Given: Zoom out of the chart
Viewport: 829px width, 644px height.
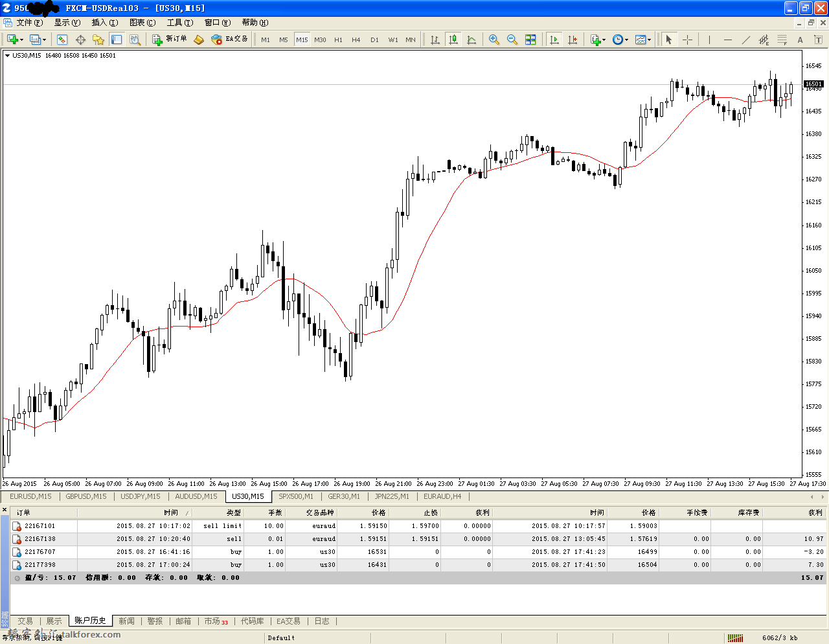Looking at the screenshot, I should click(512, 40).
